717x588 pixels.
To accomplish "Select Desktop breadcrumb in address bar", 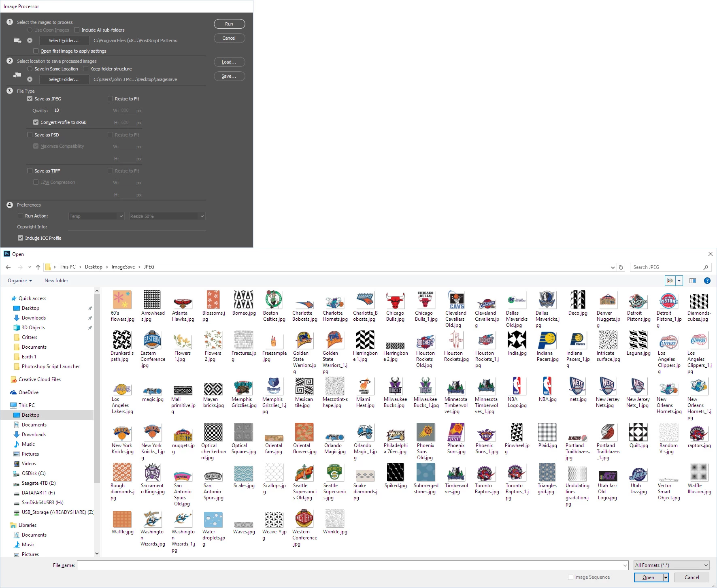I will pos(94,267).
